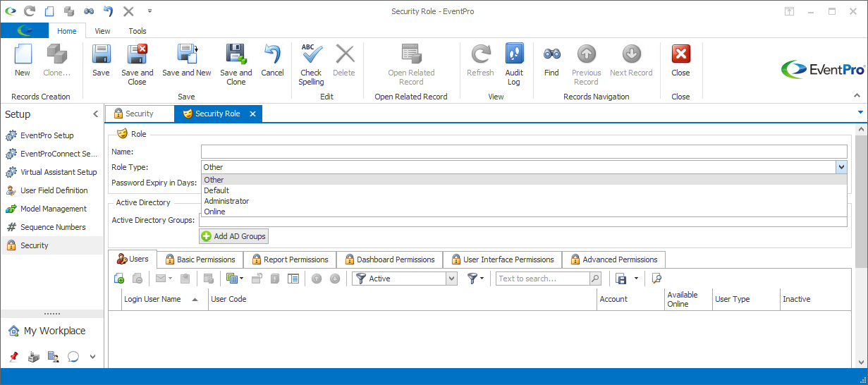
Task: Switch to the View ribbon tab
Action: (103, 31)
